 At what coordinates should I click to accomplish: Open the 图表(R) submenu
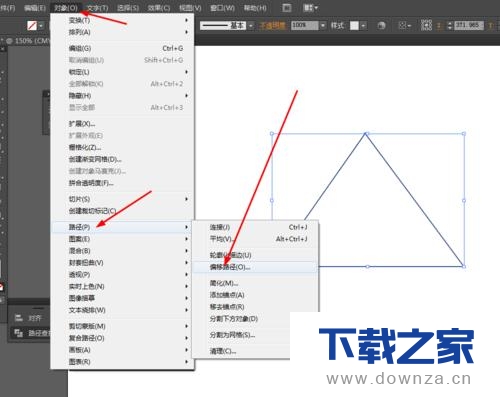(122, 362)
